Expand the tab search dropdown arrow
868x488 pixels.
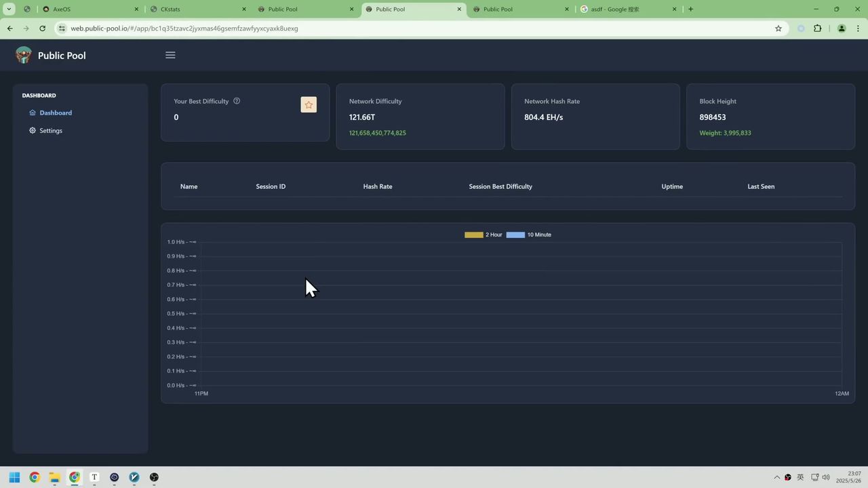click(x=9, y=9)
